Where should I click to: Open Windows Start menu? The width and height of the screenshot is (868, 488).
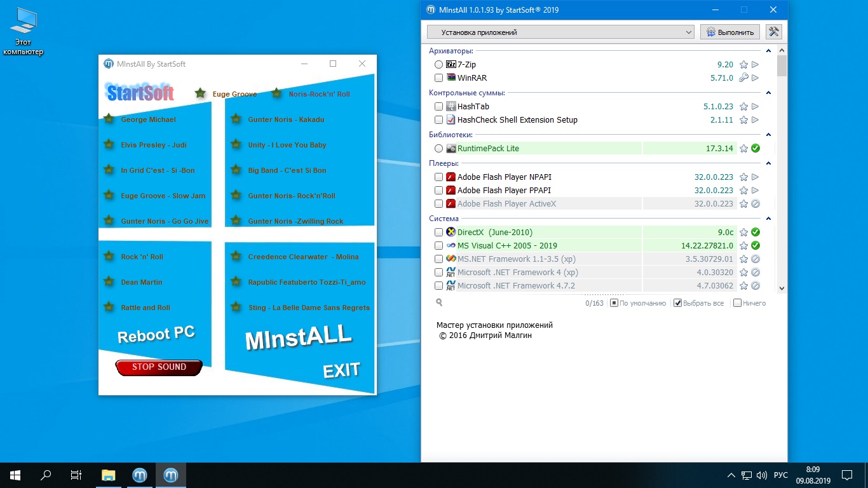click(15, 475)
